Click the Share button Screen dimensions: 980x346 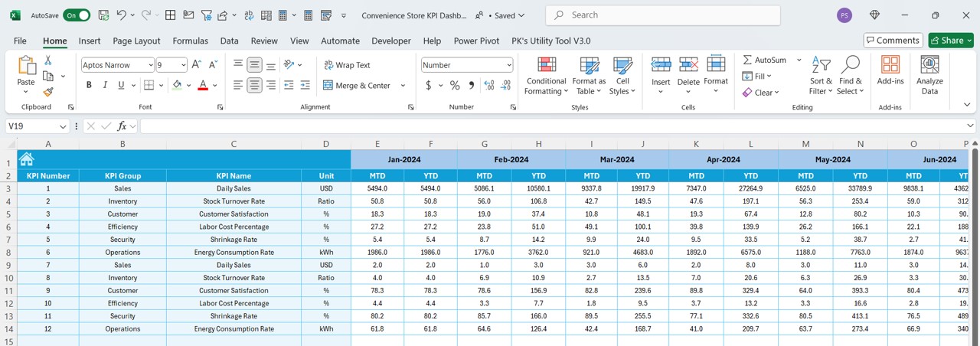(950, 40)
